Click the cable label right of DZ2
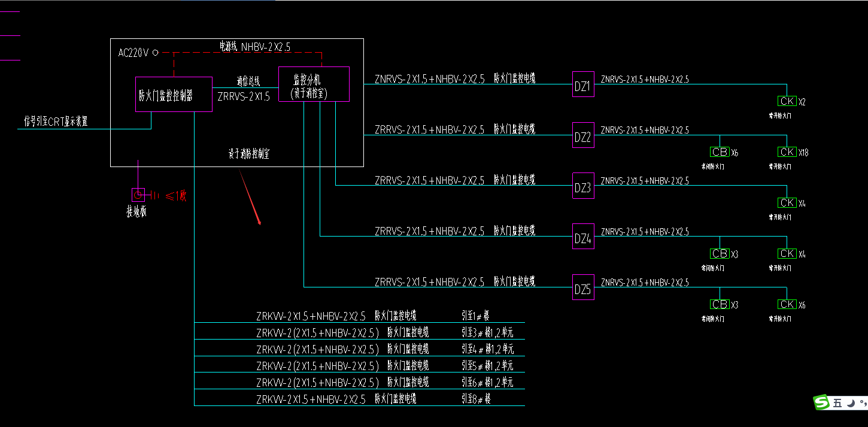The height and width of the screenshot is (427, 868). [x=645, y=130]
